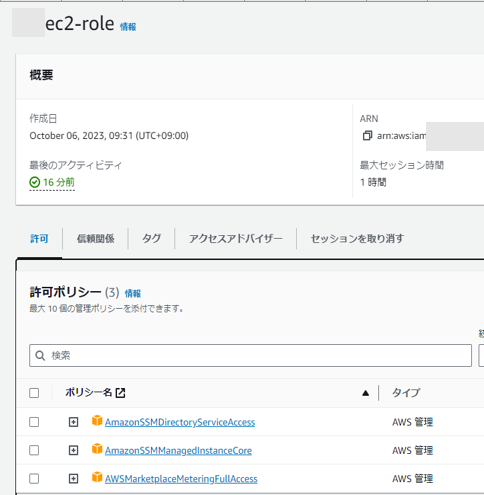Open the AWSMarketplaceMeteringFullAccess policy link
484x495 pixels.
point(181,479)
